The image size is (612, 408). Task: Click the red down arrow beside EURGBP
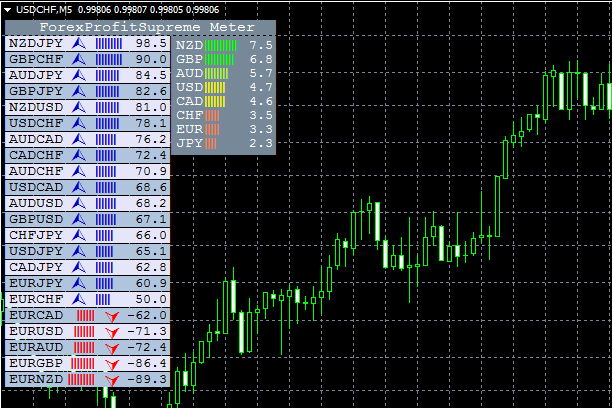point(112,363)
